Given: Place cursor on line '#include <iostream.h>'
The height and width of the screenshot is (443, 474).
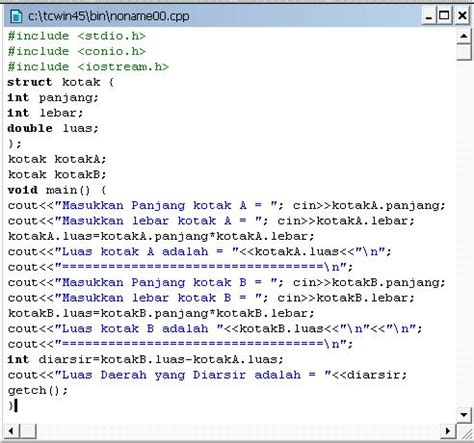Looking at the screenshot, I should (x=88, y=67).
